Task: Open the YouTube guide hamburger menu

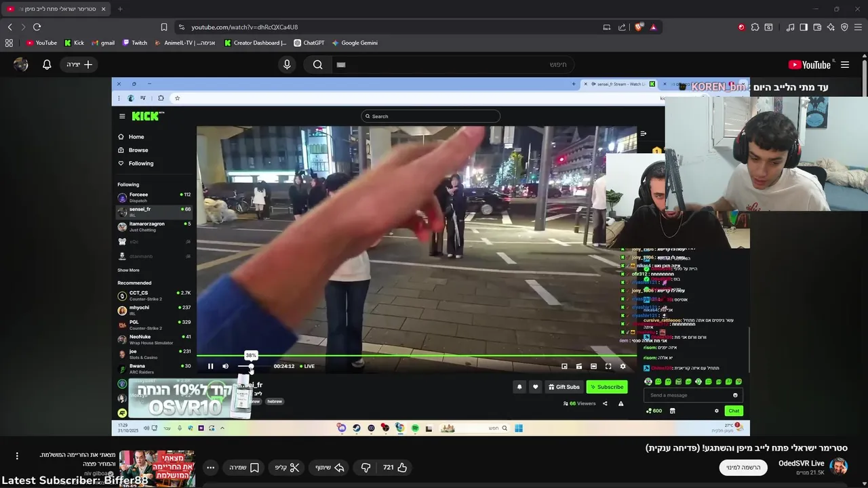Action: (x=845, y=64)
